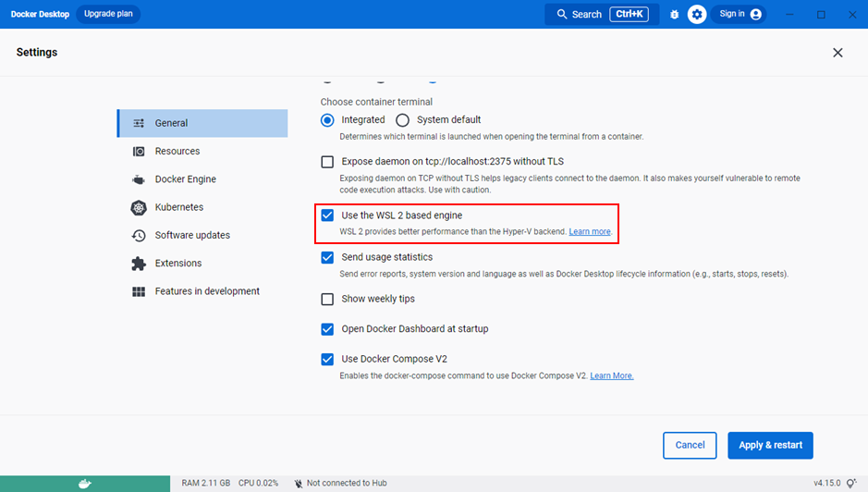The height and width of the screenshot is (492, 868).
Task: Click the Choose container terminal label
Action: pos(376,102)
